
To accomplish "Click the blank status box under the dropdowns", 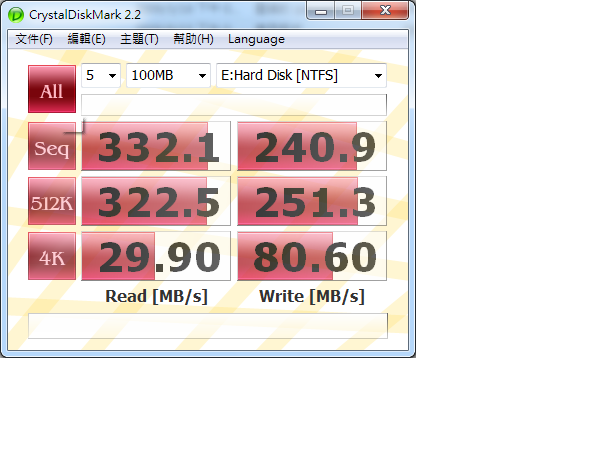I will (x=234, y=105).
